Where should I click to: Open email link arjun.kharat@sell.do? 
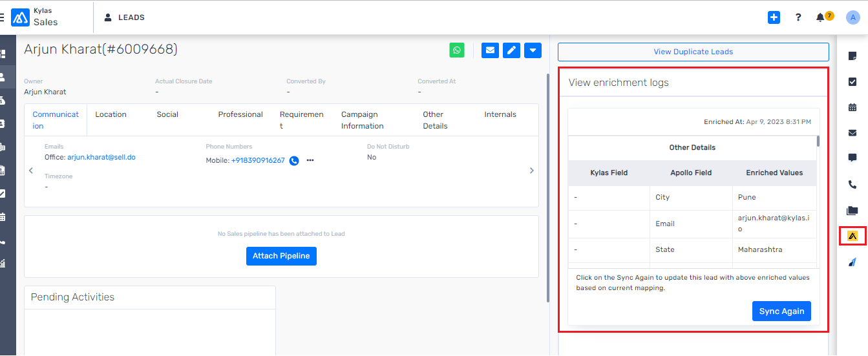101,157
